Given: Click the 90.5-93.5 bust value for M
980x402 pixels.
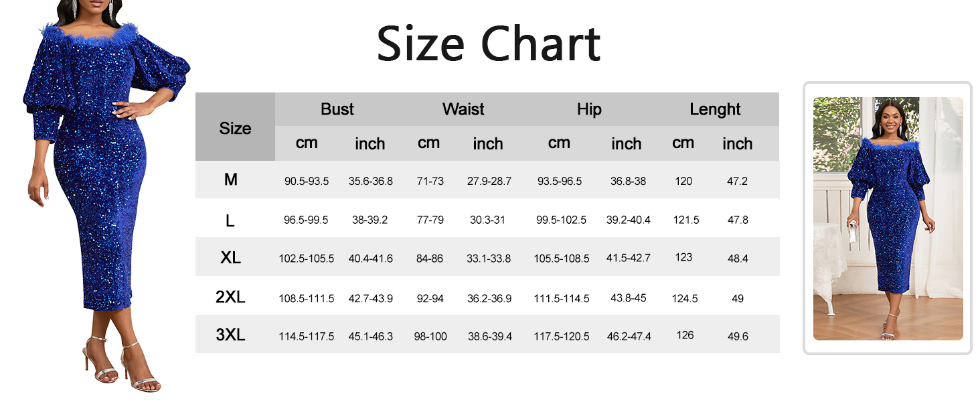Looking at the screenshot, I should click(x=307, y=182).
